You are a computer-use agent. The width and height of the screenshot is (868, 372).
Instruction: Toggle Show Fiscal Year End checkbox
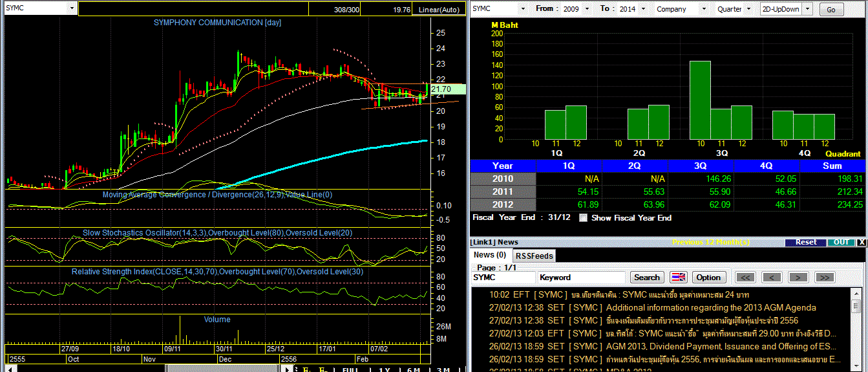click(583, 218)
